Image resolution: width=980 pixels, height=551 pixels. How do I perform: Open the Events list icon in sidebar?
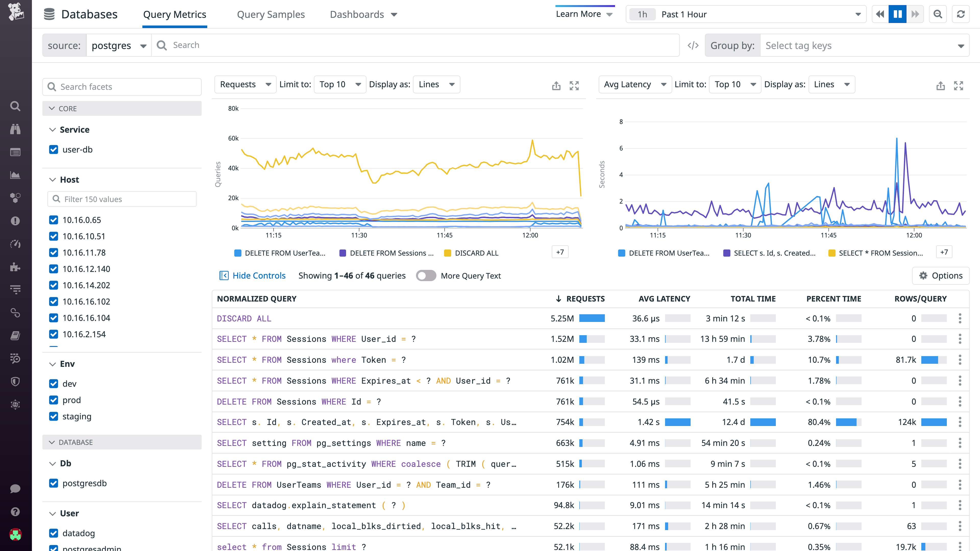(x=15, y=152)
